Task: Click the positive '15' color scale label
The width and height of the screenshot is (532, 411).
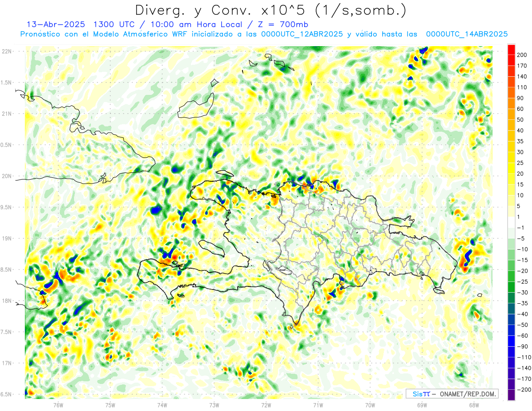Action: point(521,184)
